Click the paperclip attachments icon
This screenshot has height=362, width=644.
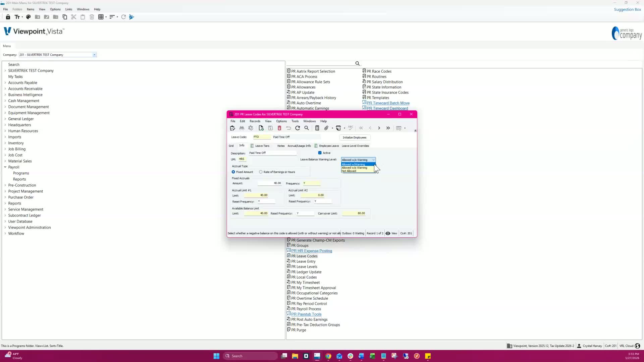(x=326, y=128)
